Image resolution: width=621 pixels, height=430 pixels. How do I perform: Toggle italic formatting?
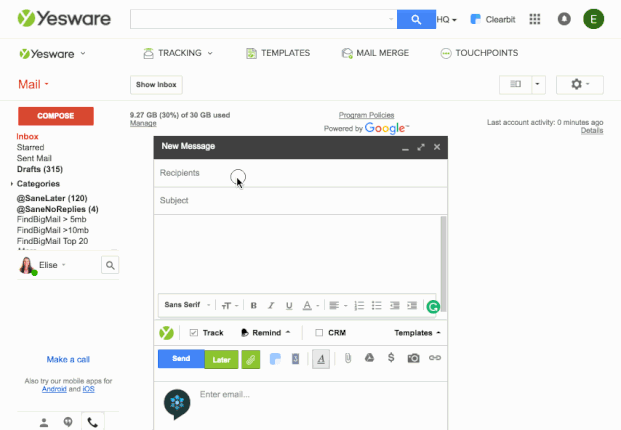(x=271, y=305)
